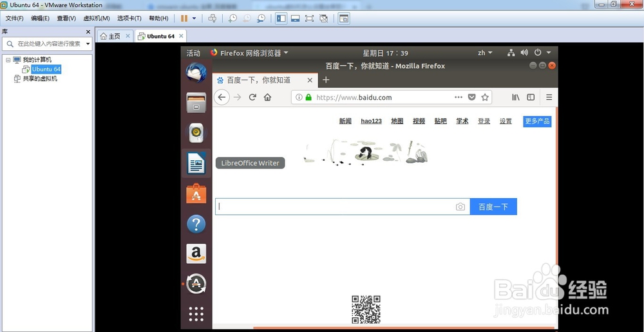Collapse 我的计算机 tree node
The height and width of the screenshot is (332, 644).
8,60
